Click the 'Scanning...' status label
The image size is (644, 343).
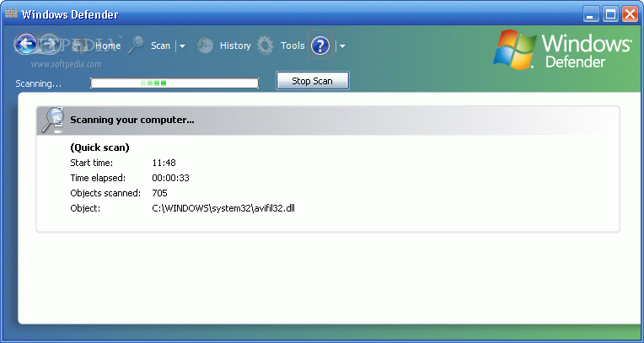click(39, 83)
